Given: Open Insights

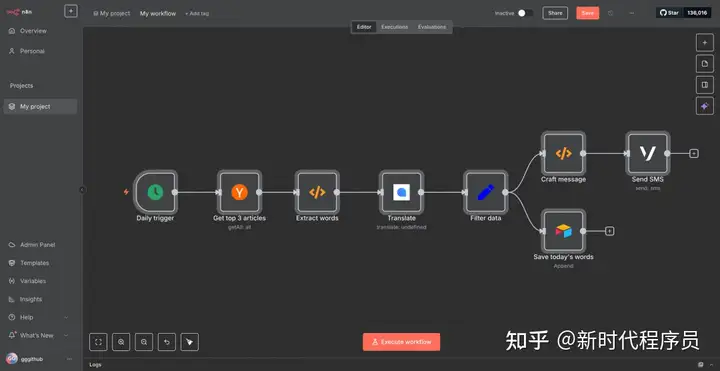Looking at the screenshot, I should 40,299.
